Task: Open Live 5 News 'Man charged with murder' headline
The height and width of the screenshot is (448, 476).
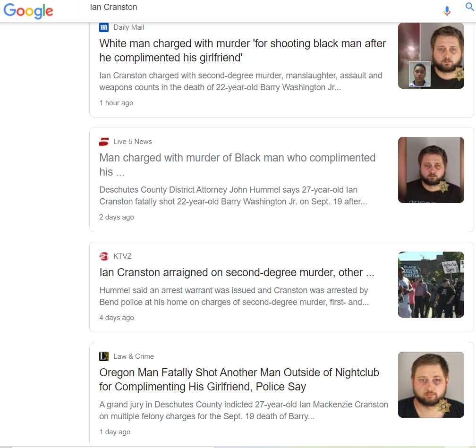Action: point(238,165)
